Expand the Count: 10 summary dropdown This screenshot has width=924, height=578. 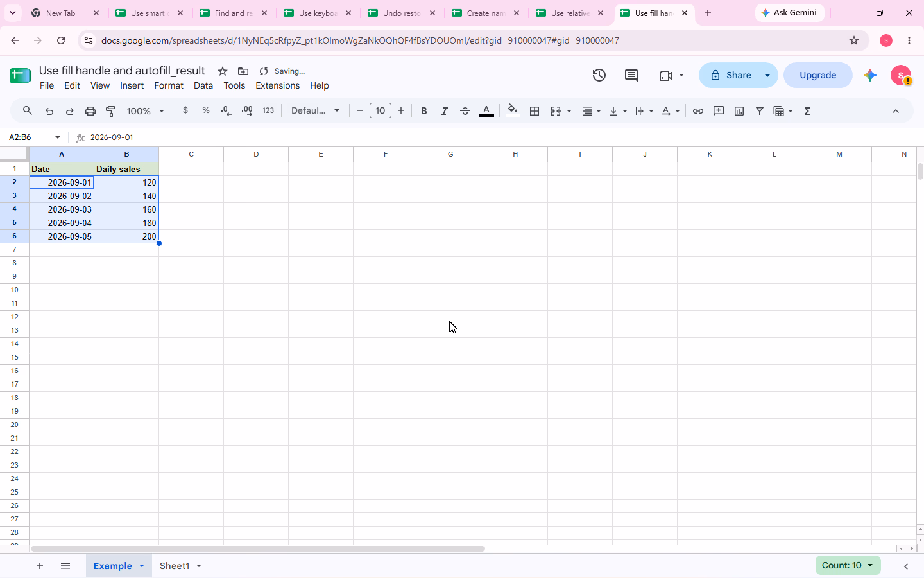click(848, 566)
